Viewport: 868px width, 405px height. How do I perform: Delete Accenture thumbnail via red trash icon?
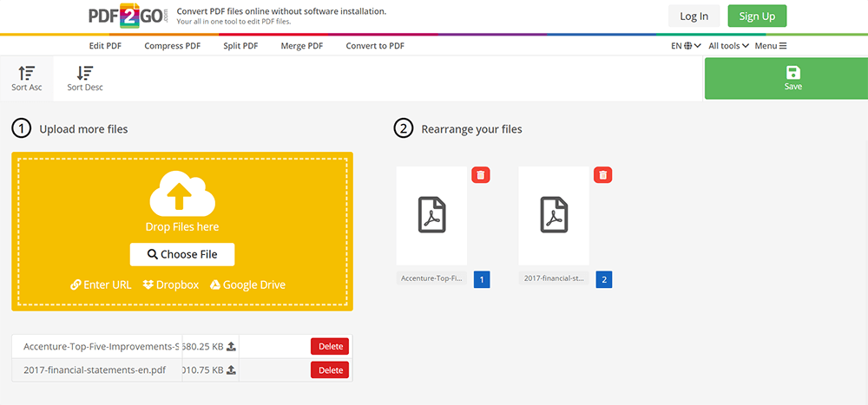click(x=481, y=175)
